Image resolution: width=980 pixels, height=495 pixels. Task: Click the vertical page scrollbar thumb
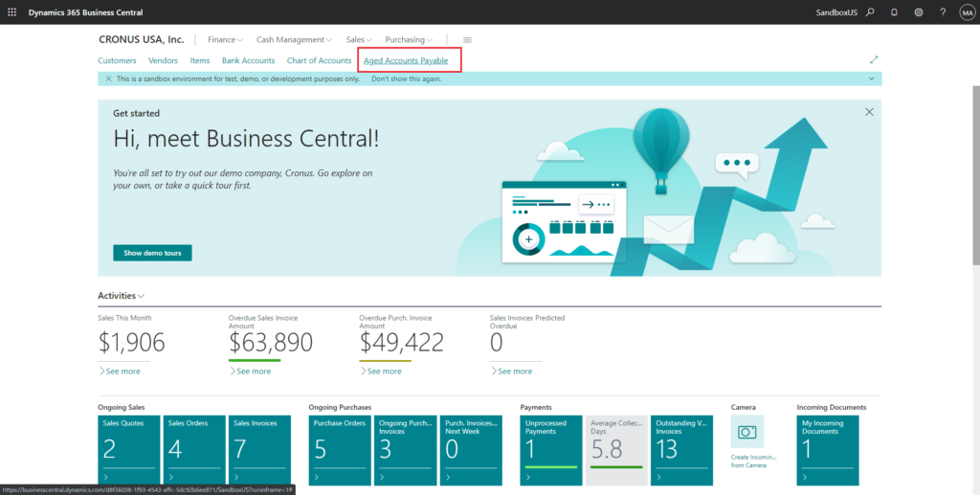[976, 175]
